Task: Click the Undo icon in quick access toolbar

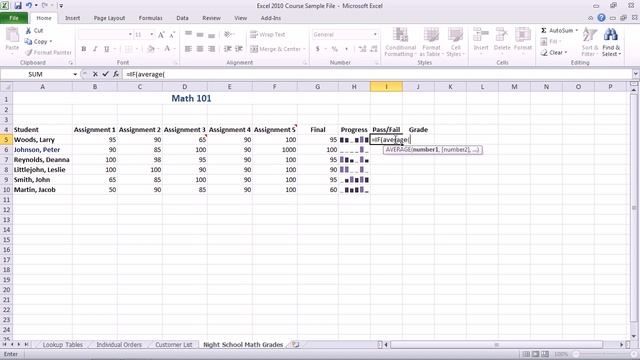Action: (29, 6)
